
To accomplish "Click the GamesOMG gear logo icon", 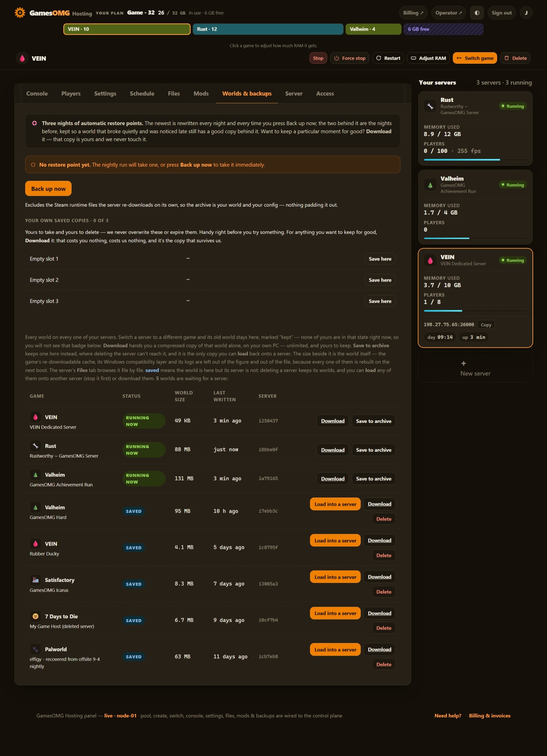I will point(20,13).
